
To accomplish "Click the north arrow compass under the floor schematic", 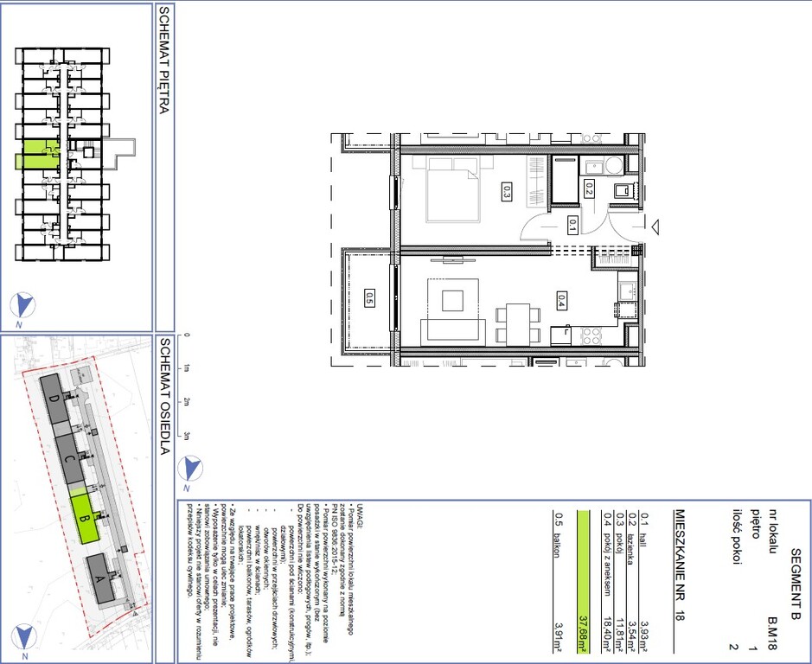I will 23,305.
